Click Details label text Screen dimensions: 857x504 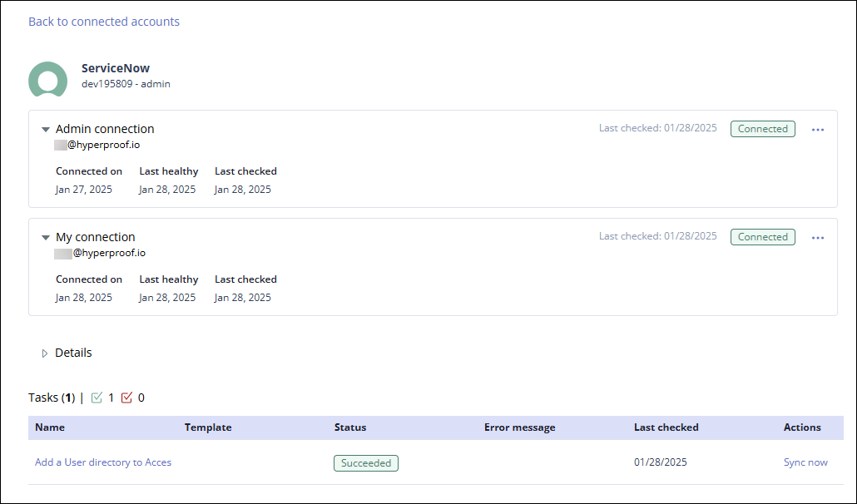[x=73, y=353]
